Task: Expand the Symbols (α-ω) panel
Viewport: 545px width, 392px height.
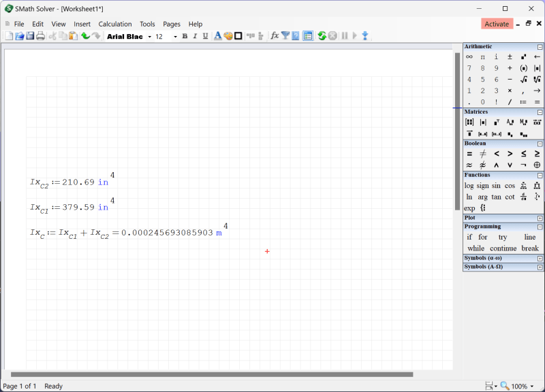Action: click(x=540, y=259)
